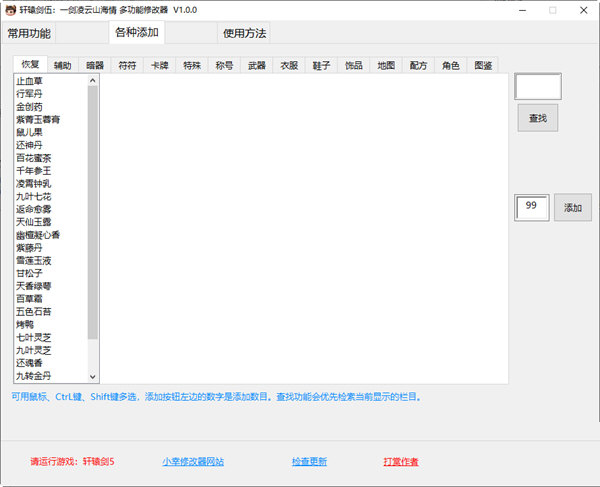This screenshot has width=600, height=487.
Task: Select 九叶灵芝 in the item list
Action: click(34, 350)
